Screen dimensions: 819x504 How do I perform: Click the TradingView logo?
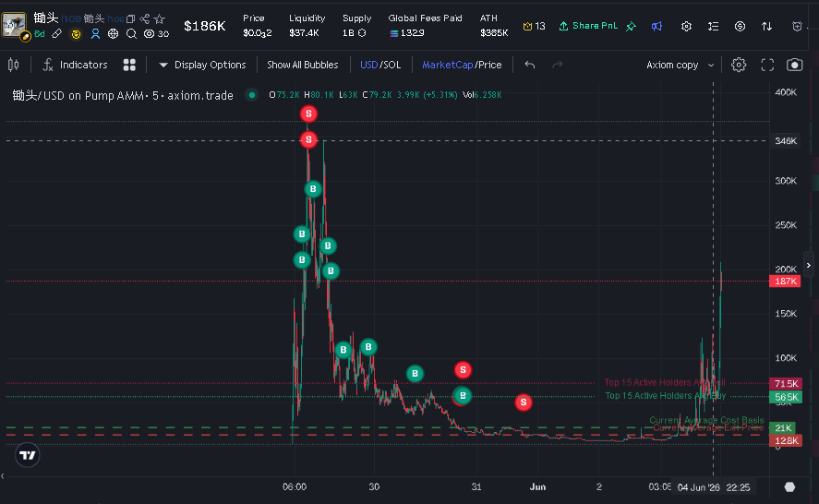click(x=27, y=455)
